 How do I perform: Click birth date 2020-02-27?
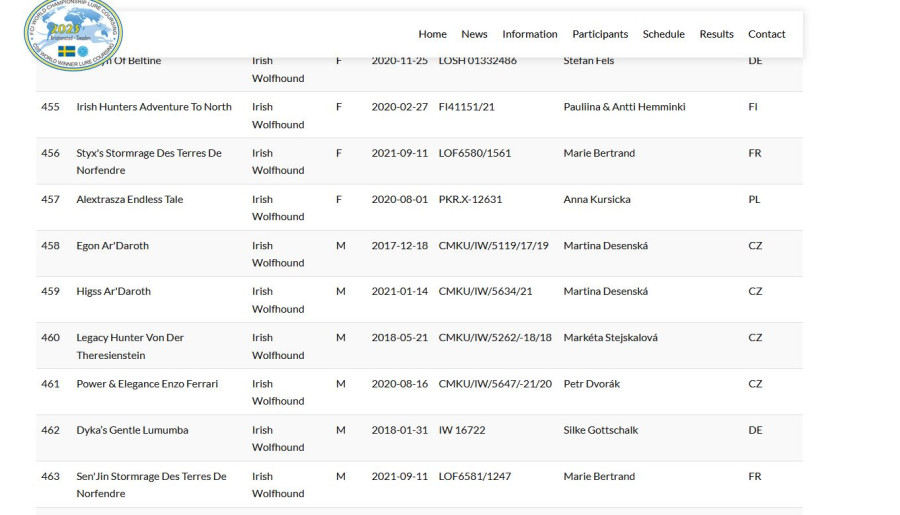[x=399, y=107]
